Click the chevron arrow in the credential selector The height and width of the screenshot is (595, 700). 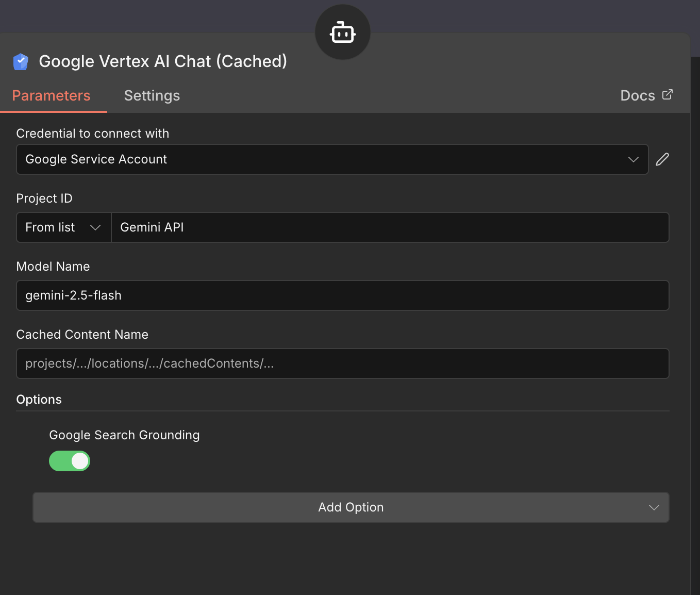tap(634, 159)
